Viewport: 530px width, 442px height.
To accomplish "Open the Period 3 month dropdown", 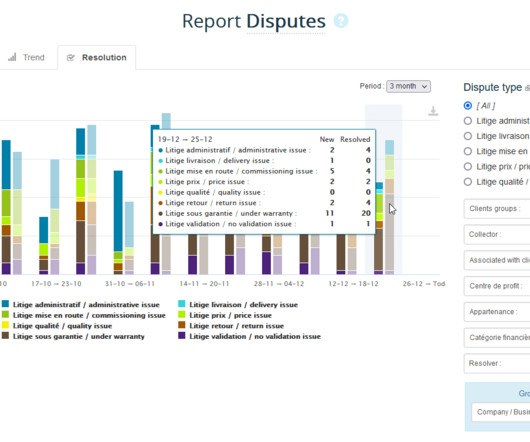I will [x=408, y=86].
